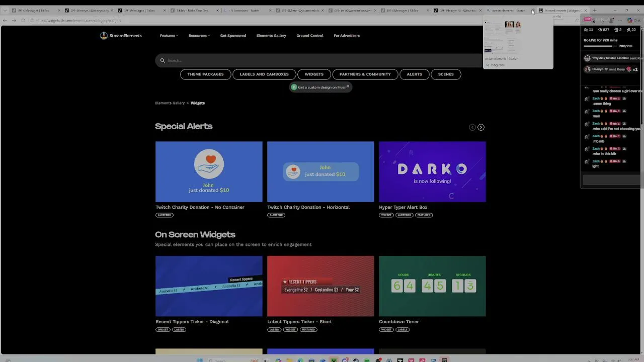Open Minecraft creeper icon in taskbar
Image resolution: width=644 pixels, height=362 pixels.
(x=334, y=360)
